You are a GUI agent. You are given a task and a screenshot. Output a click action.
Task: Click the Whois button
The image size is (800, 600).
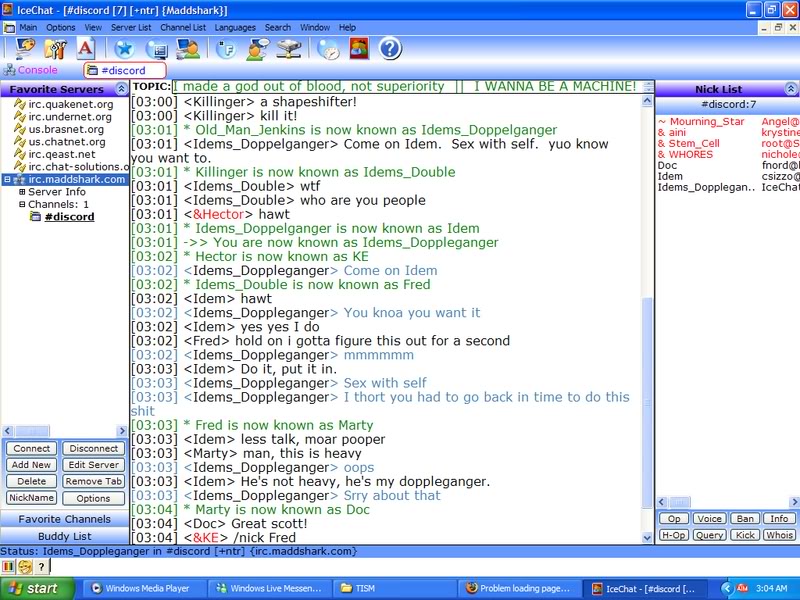[x=779, y=535]
